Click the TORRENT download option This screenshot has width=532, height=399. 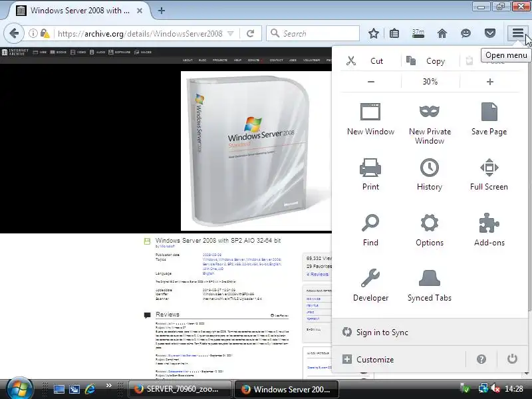click(313, 319)
